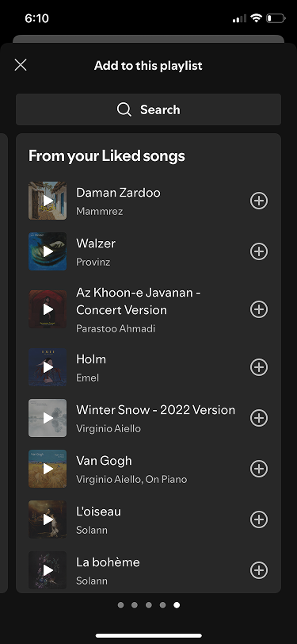The height and width of the screenshot is (644, 297).
Task: Tap the artist name Parastoo Ahmadi
Action: coord(116,328)
